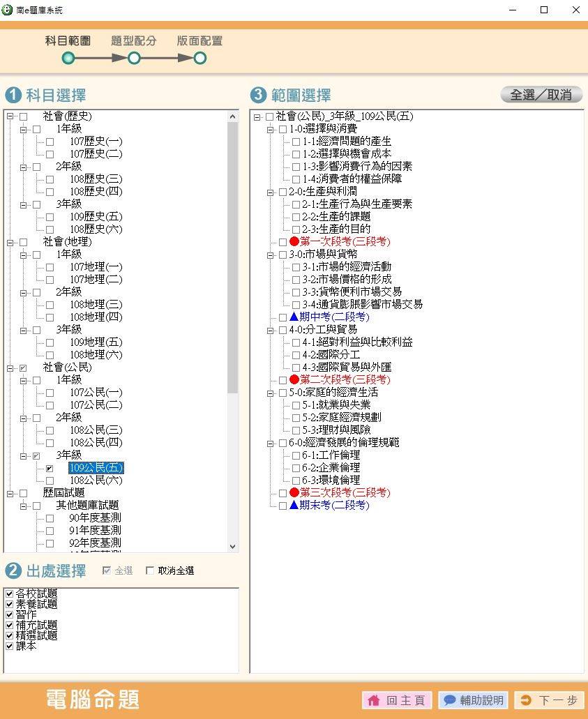Click the blue triangle icon of 期末考(二段考)
Image resolution: width=588 pixels, height=719 pixels.
294,505
